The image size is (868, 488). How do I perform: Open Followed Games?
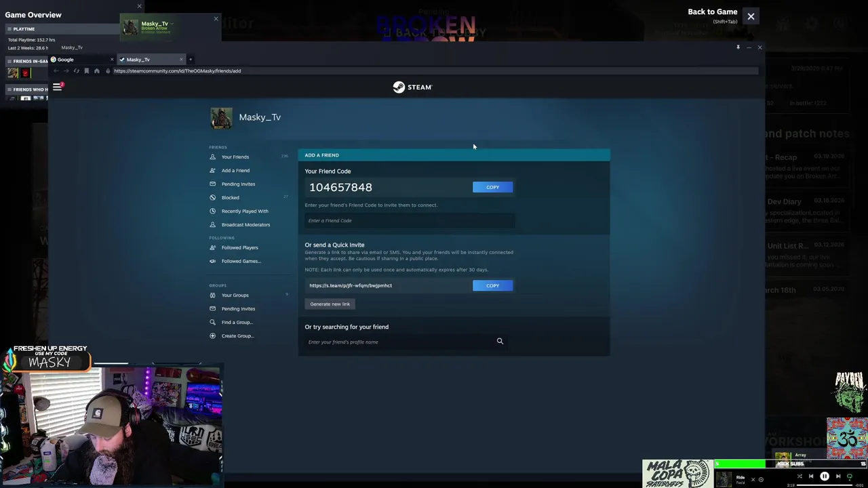241,261
